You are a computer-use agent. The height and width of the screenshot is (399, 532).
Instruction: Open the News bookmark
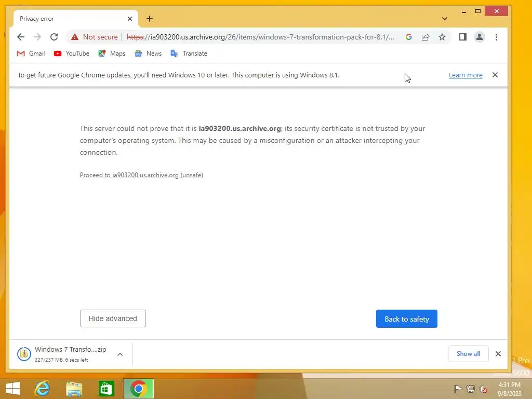pyautogui.click(x=148, y=54)
